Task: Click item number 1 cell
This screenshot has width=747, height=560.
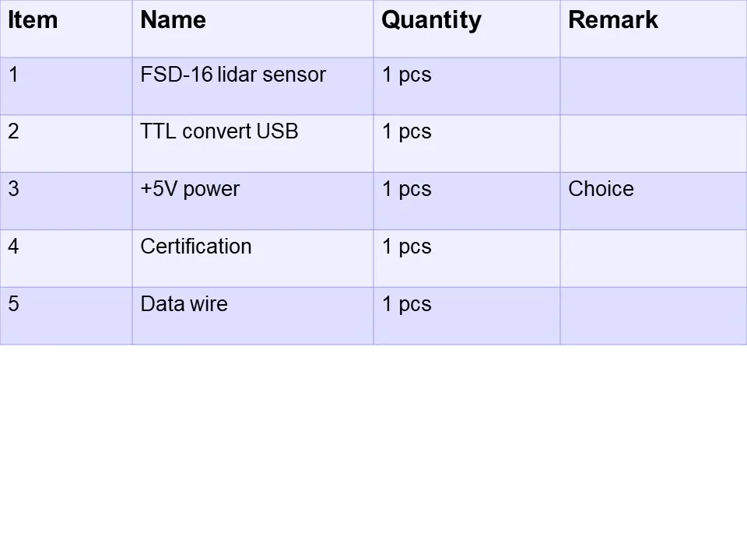Action: click(x=66, y=86)
